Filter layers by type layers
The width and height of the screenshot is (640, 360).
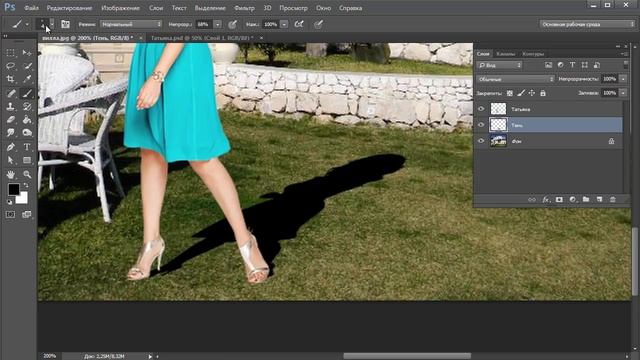[x=572, y=65]
